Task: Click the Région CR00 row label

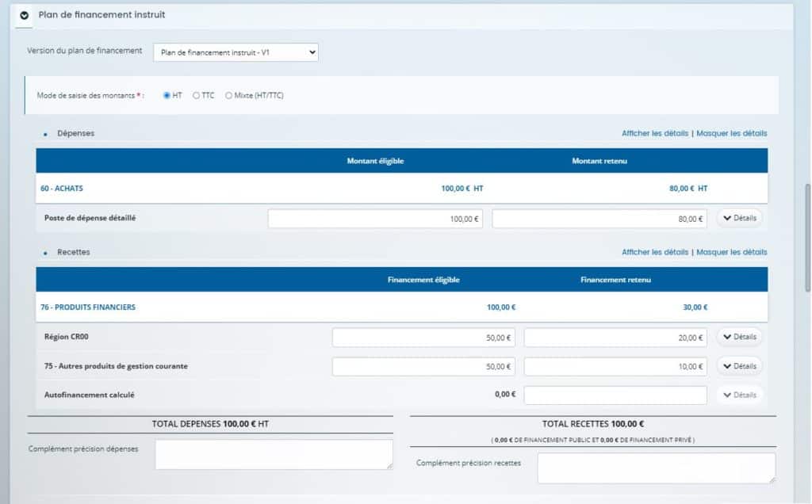Action: tap(67, 336)
